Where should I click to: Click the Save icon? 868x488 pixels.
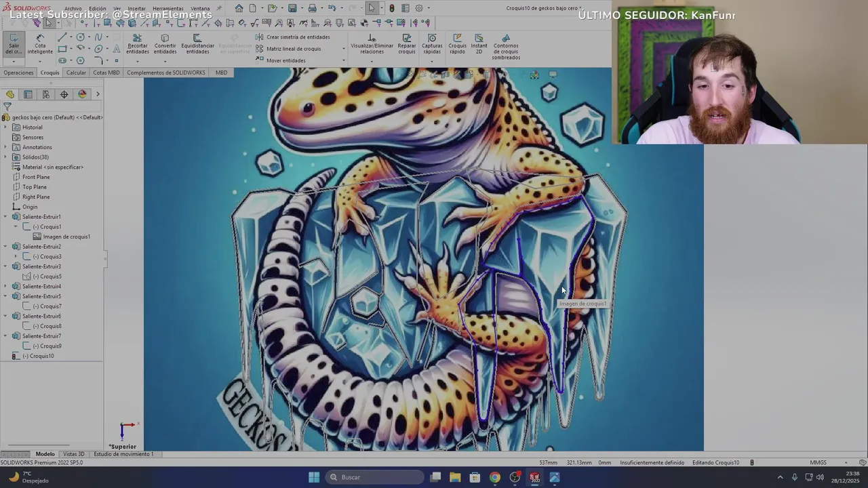click(x=292, y=8)
